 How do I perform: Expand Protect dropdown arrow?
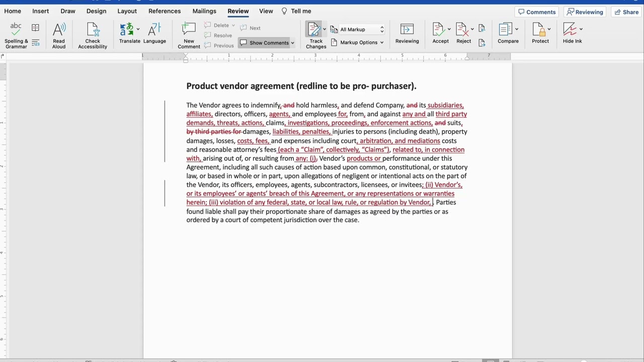coord(549,29)
